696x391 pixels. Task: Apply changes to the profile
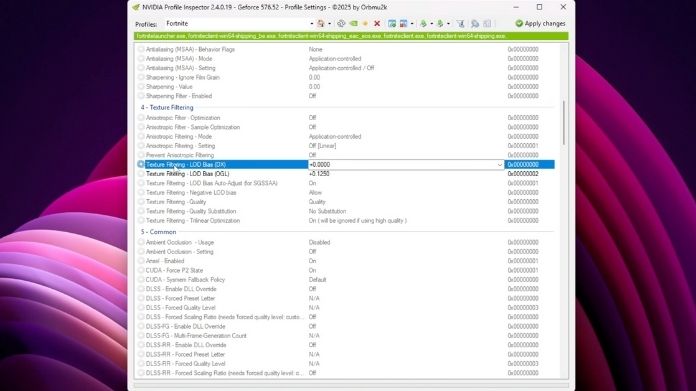540,24
